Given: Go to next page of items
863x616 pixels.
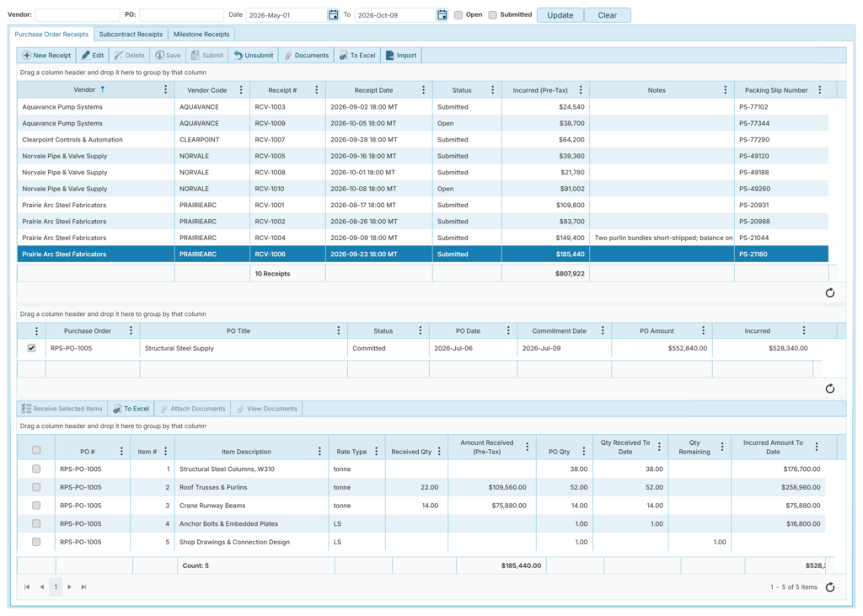Looking at the screenshot, I should click(x=69, y=587).
